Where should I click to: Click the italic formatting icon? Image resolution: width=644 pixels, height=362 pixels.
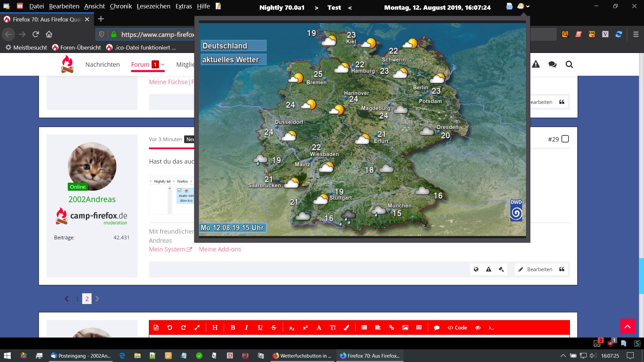246,327
